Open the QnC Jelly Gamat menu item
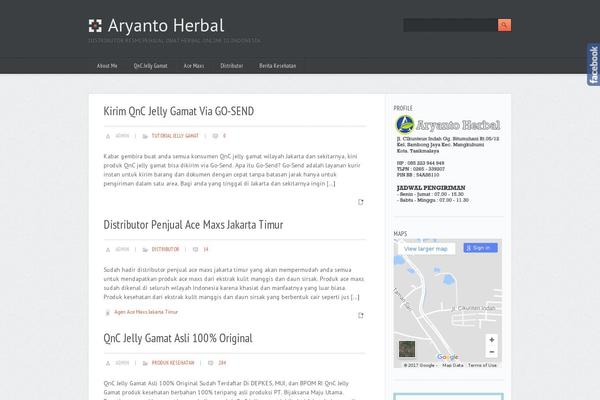600x400 pixels. [x=150, y=66]
